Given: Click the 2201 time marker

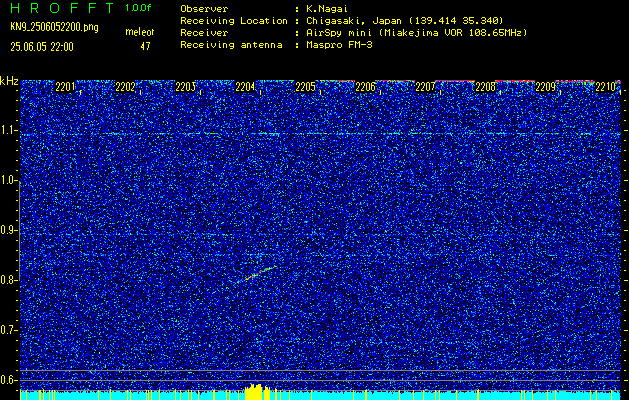Looking at the screenshot, I should coord(65,87).
